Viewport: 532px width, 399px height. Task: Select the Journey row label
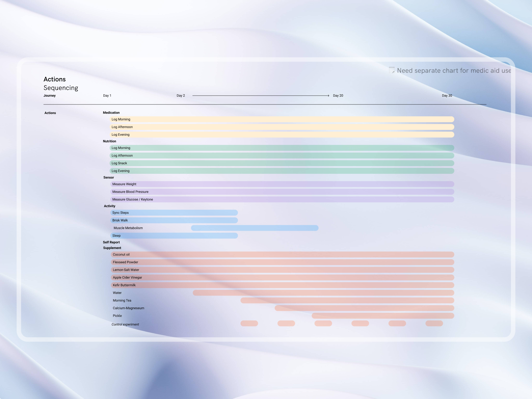pos(50,96)
